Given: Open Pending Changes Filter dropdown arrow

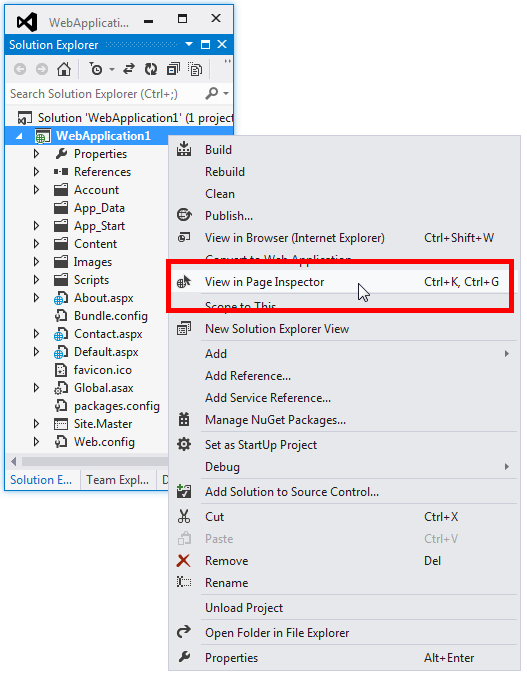Looking at the screenshot, I should tap(112, 70).
